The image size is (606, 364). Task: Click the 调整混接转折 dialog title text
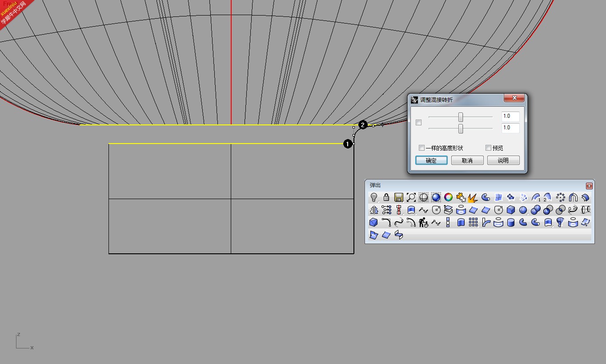pos(437,100)
